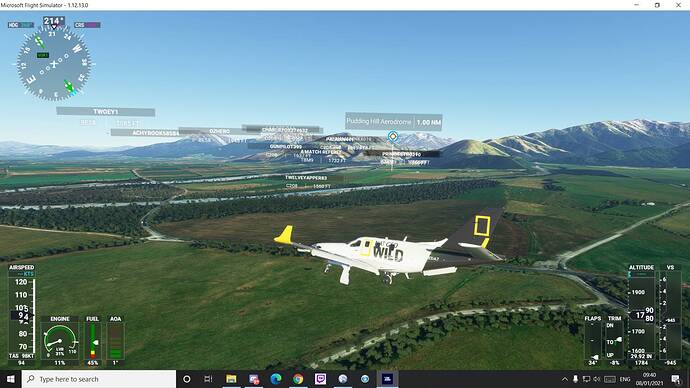The width and height of the screenshot is (690, 388).
Task: Click the flaps position indicator
Action: tap(593, 340)
